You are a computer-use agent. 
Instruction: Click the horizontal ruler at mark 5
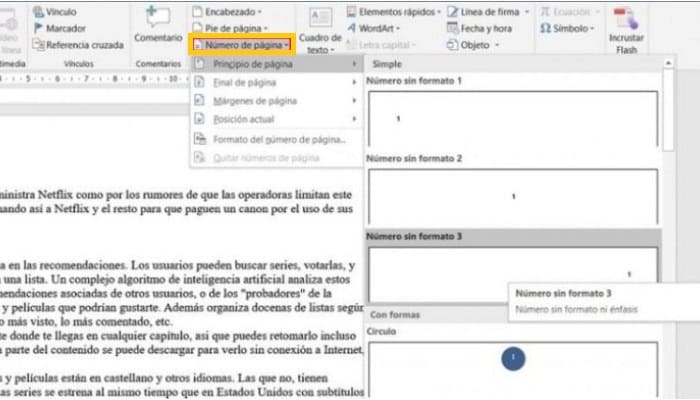(28, 79)
